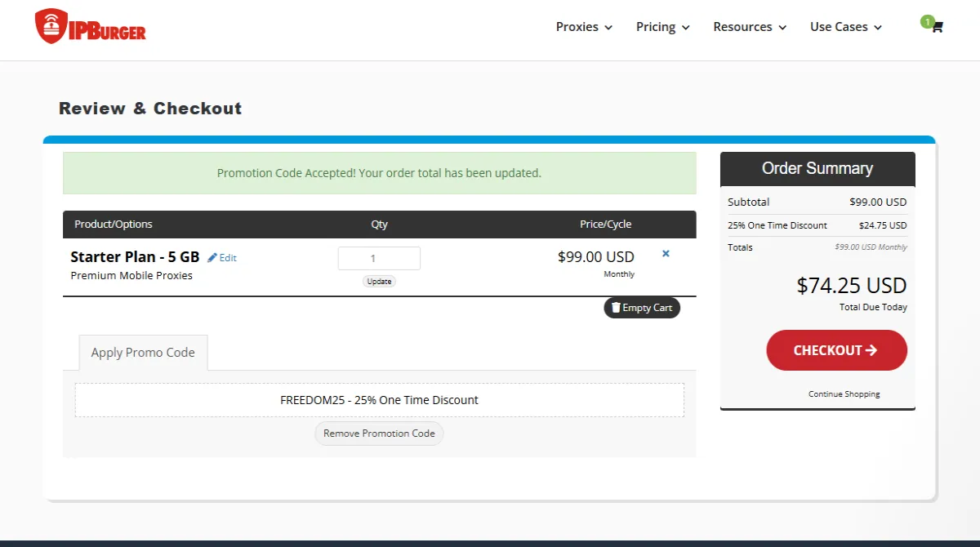Open the shopping cart icon
The height and width of the screenshot is (547, 980).
coord(936,27)
